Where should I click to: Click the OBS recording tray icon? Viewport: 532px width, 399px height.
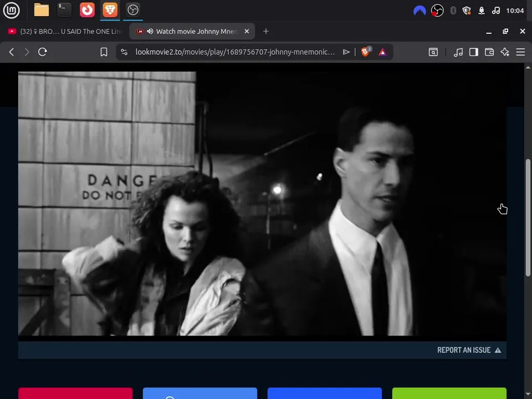point(437,11)
